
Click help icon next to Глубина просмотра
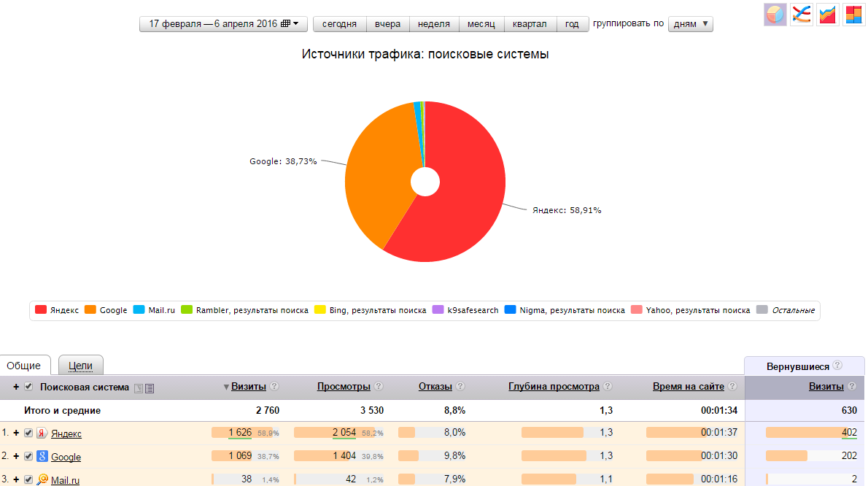pyautogui.click(x=608, y=387)
